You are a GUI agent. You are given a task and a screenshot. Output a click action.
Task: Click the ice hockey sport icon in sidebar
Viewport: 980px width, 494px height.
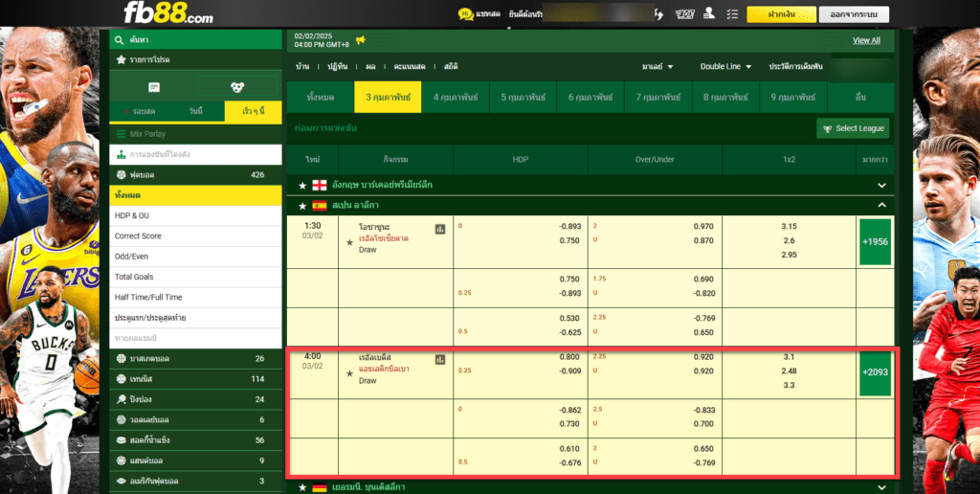click(x=122, y=440)
